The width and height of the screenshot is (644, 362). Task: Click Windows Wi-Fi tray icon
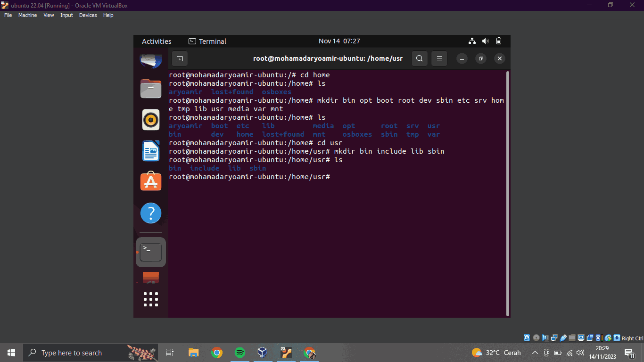(x=570, y=353)
